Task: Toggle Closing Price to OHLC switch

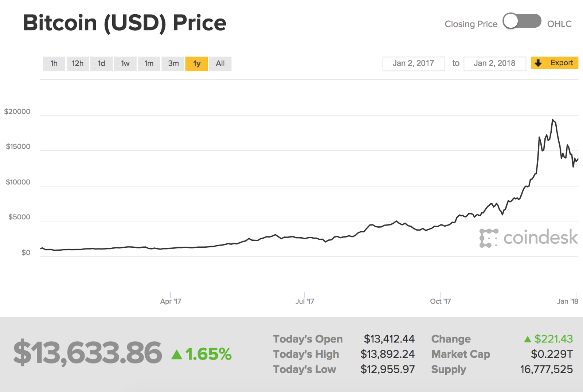Action: coord(522,21)
